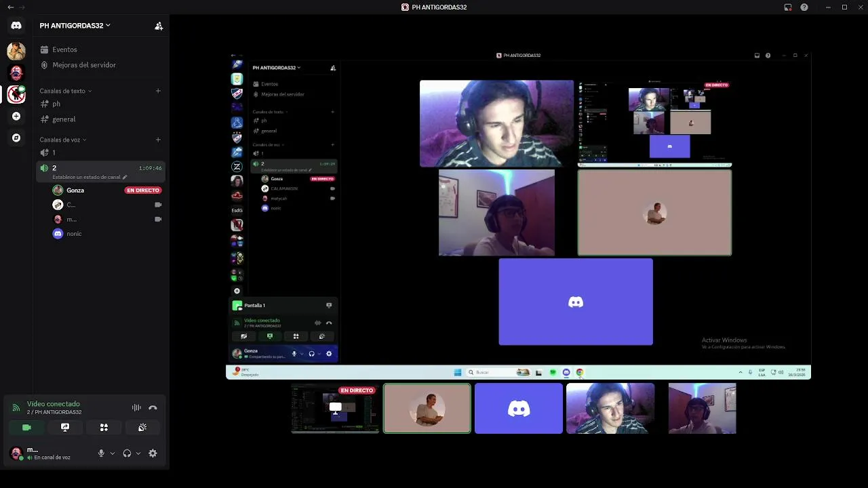
Task: Select the EN DIRECTO stream thumbnail
Action: coord(335,408)
